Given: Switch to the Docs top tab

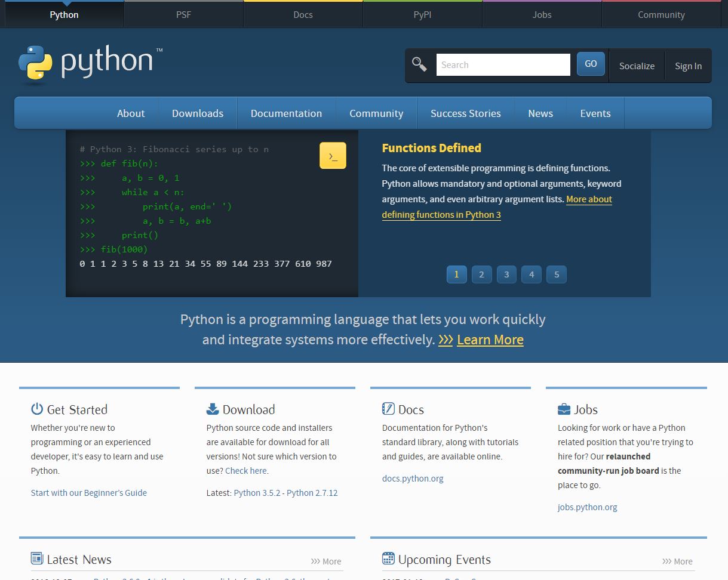Looking at the screenshot, I should click(x=303, y=14).
